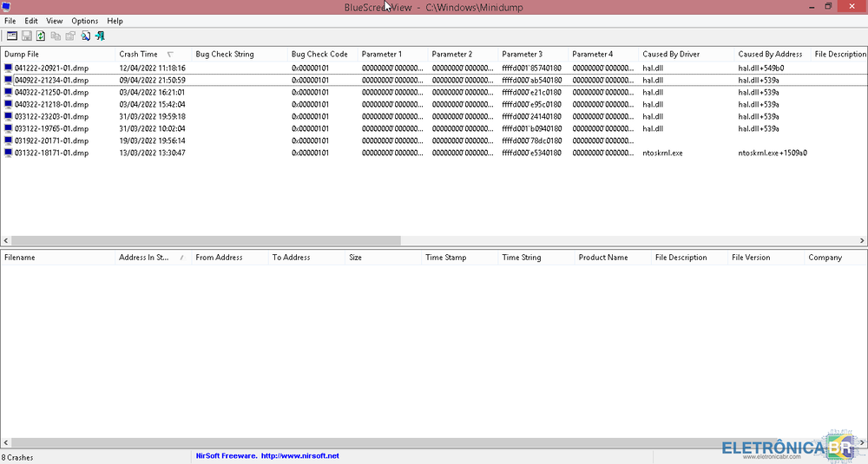Viewport: 868px width, 464px height.
Task: Open the Properties toolbar icon
Action: point(70,36)
